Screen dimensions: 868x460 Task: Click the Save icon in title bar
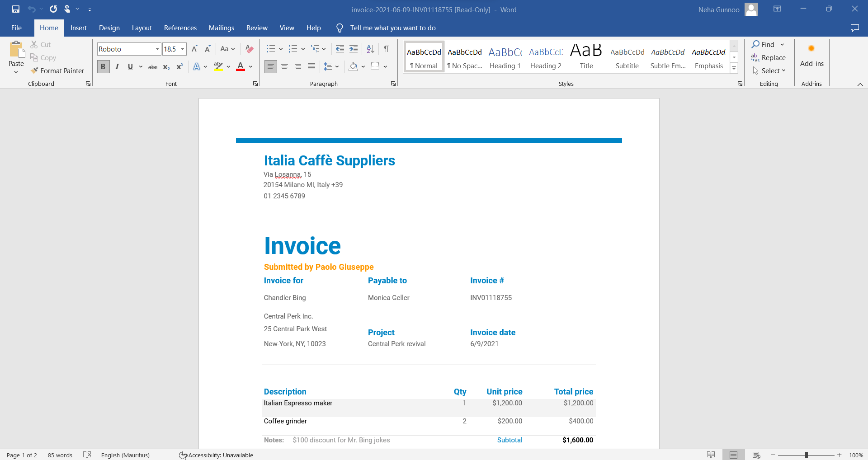coord(16,9)
